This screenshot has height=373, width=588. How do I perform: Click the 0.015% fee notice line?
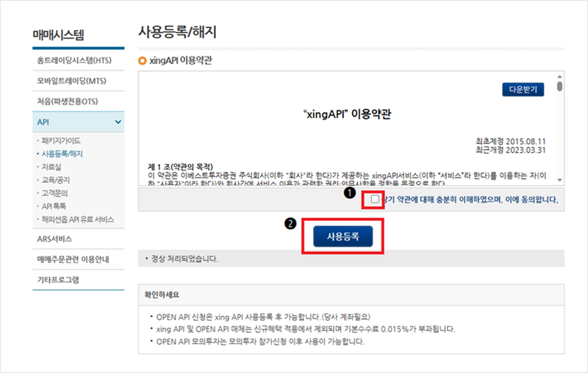pyautogui.click(x=306, y=329)
